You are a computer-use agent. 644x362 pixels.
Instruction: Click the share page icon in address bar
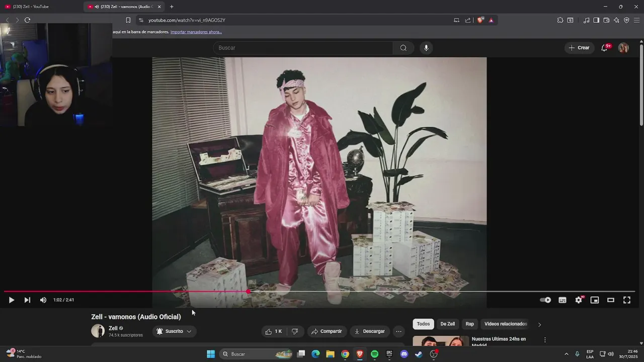pos(468,20)
